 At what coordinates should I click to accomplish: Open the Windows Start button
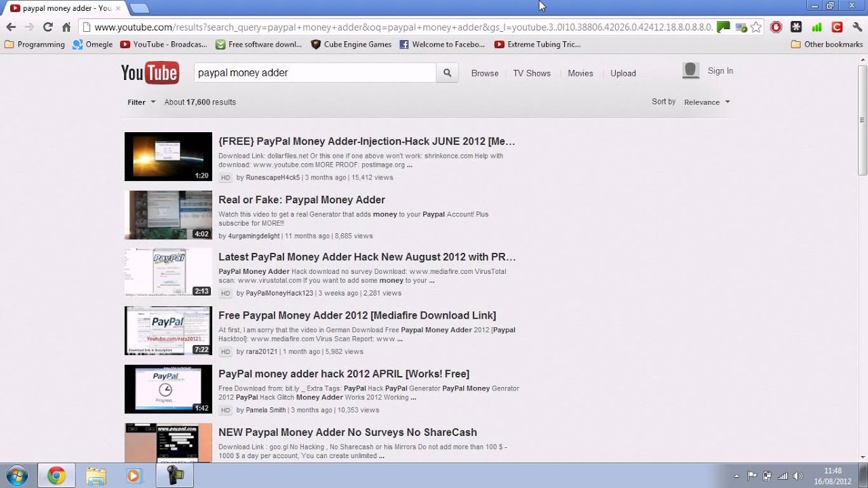pos(16,475)
